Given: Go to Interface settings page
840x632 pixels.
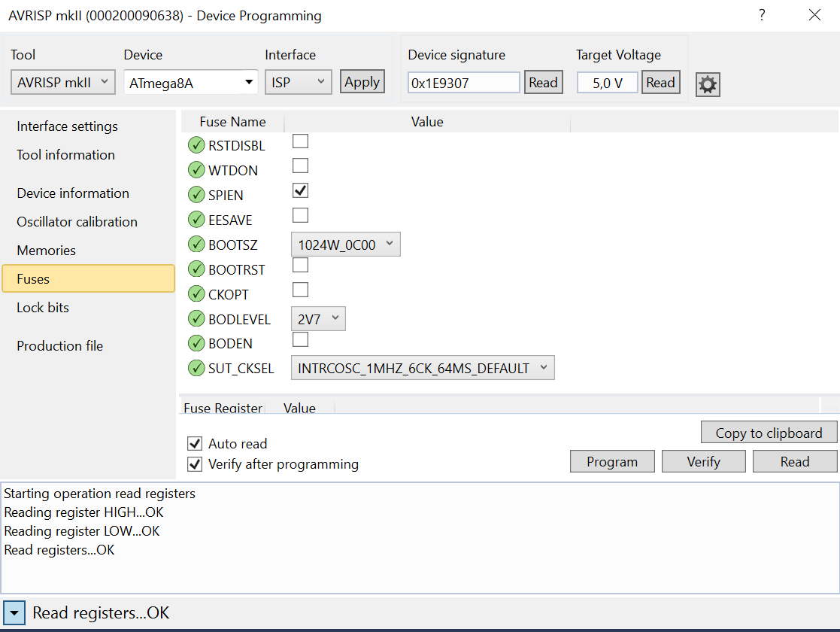Looking at the screenshot, I should click(x=67, y=126).
